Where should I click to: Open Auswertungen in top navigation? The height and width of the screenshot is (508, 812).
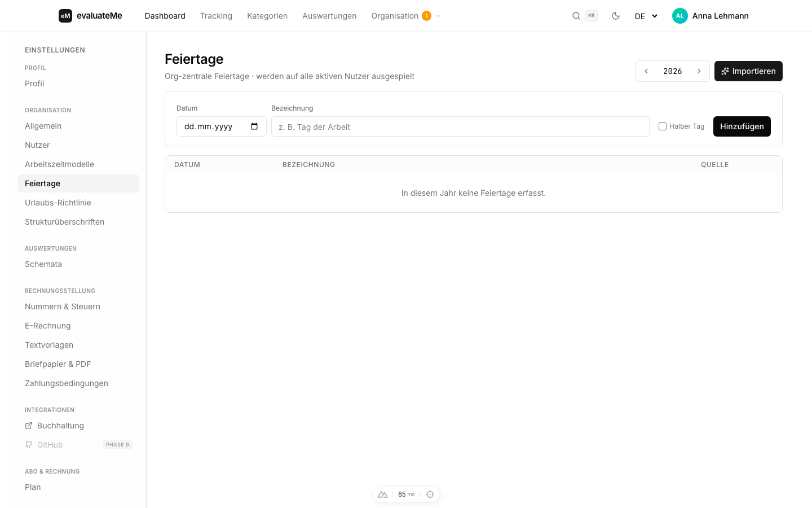pos(329,16)
